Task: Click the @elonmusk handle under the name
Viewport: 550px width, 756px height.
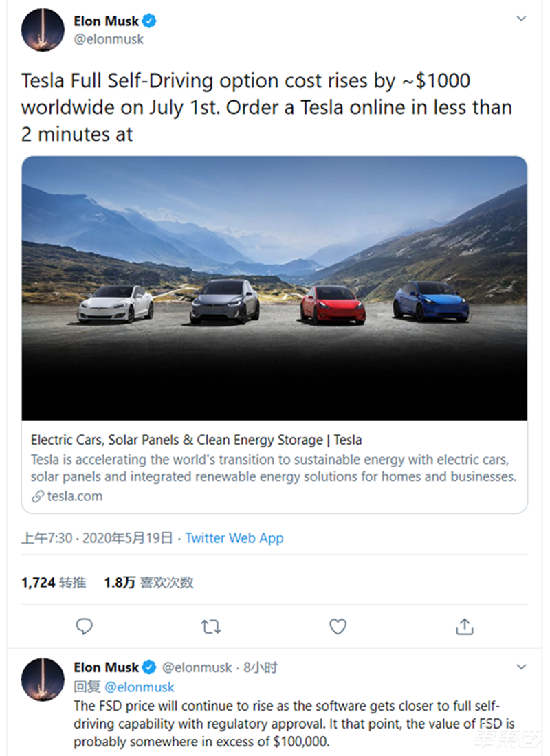Action: (110, 39)
